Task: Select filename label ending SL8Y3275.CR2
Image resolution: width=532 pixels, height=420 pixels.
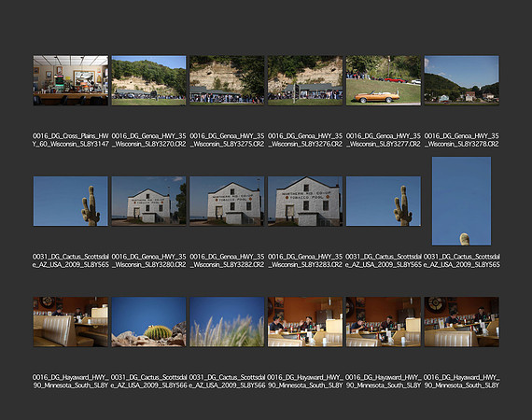Action: tap(227, 140)
